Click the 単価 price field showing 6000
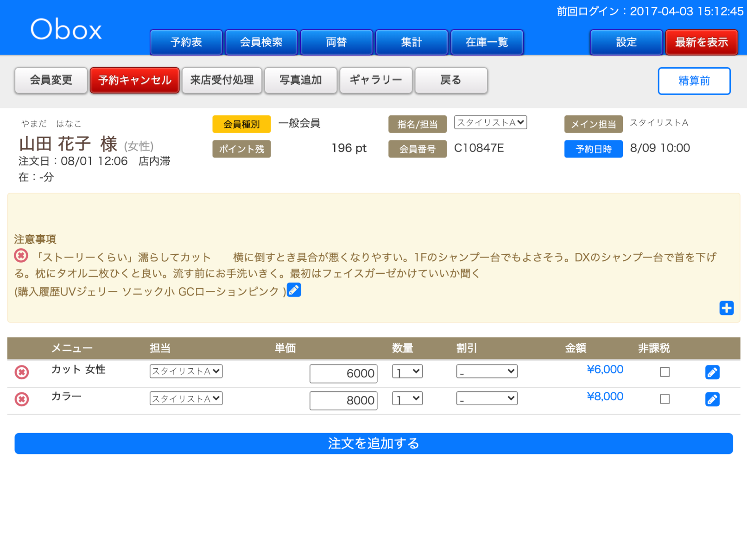 pos(343,373)
